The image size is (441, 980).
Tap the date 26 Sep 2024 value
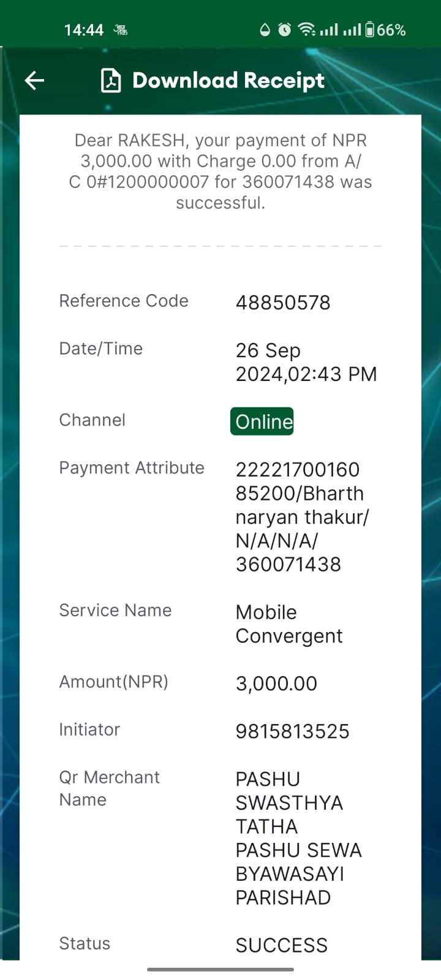click(306, 362)
